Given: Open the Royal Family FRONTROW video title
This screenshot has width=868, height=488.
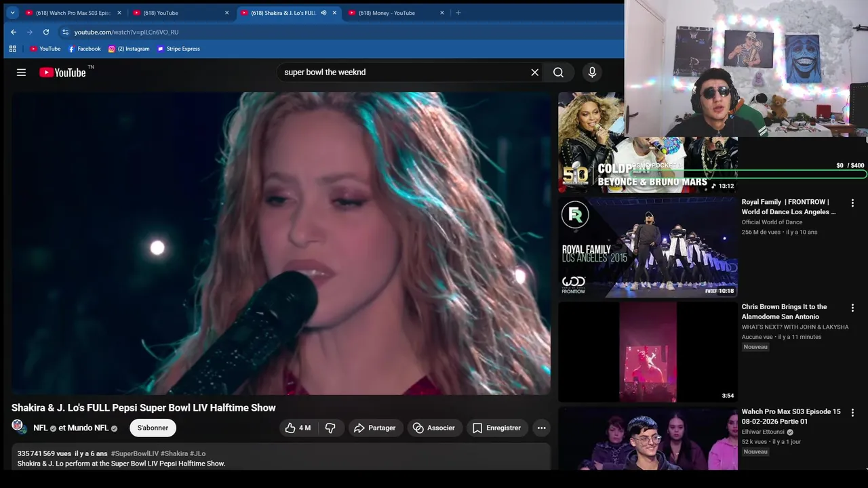Looking at the screenshot, I should pos(789,207).
